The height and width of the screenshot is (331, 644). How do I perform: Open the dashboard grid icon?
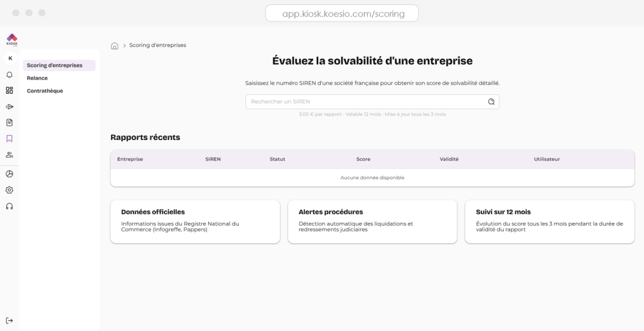click(x=9, y=90)
